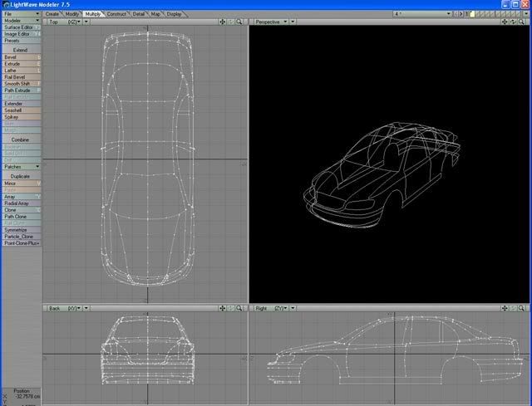Viewport: 532px width, 406px height.
Task: Click the rotate icon of the Right viewport
Action: coord(513,308)
